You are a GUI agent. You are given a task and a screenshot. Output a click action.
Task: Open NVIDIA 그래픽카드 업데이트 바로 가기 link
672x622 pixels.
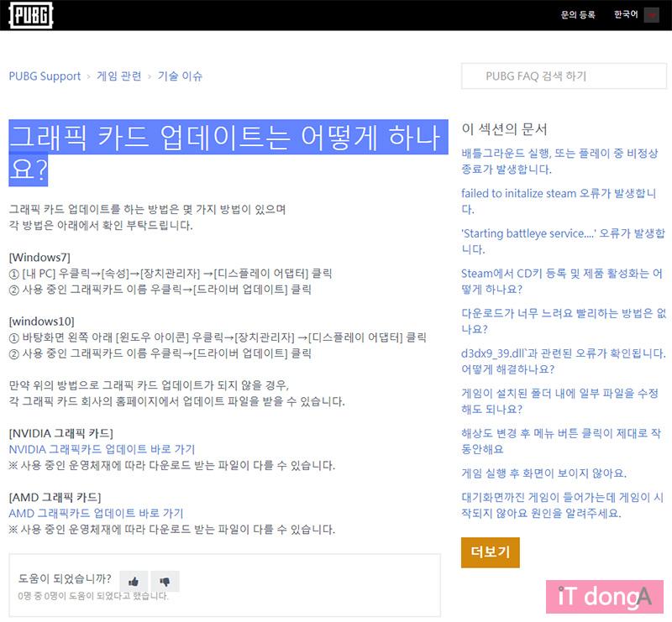coord(102,449)
